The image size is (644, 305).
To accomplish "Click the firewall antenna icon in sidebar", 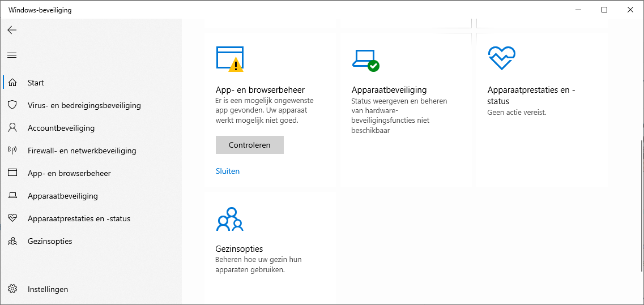I will 12,151.
